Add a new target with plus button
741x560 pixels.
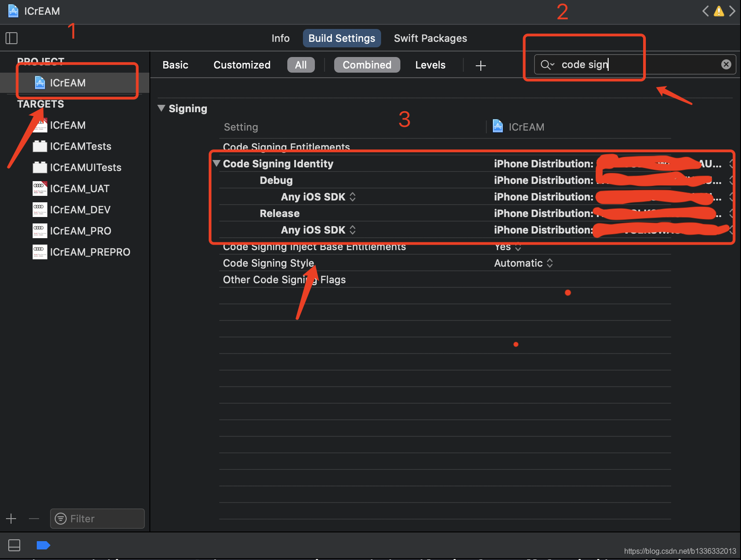click(x=11, y=519)
